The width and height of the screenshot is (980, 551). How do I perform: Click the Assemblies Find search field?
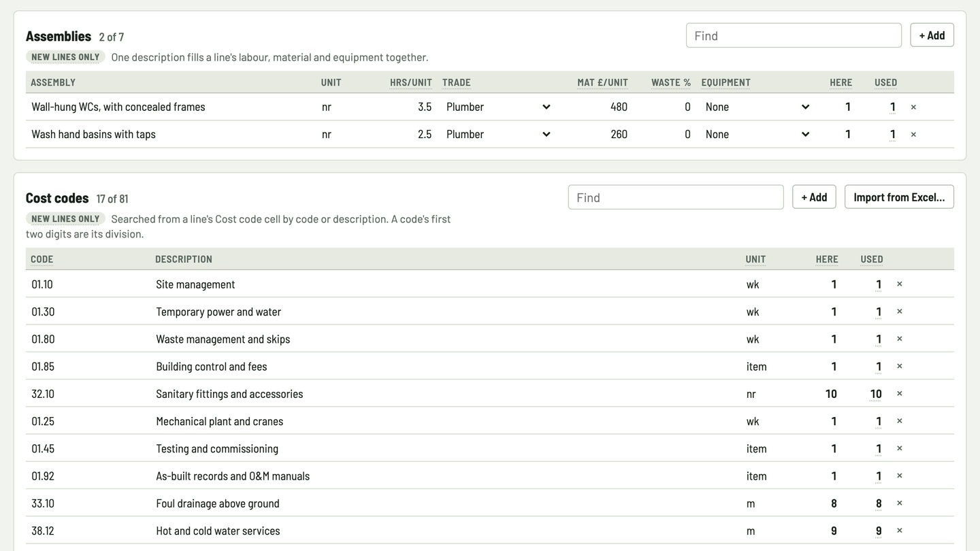(x=794, y=35)
